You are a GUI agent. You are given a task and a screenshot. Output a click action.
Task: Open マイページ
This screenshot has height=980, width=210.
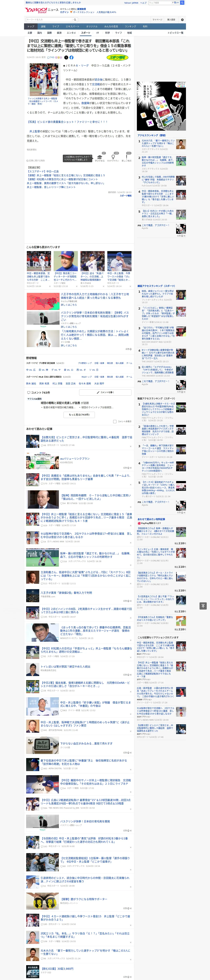pos(157,20)
